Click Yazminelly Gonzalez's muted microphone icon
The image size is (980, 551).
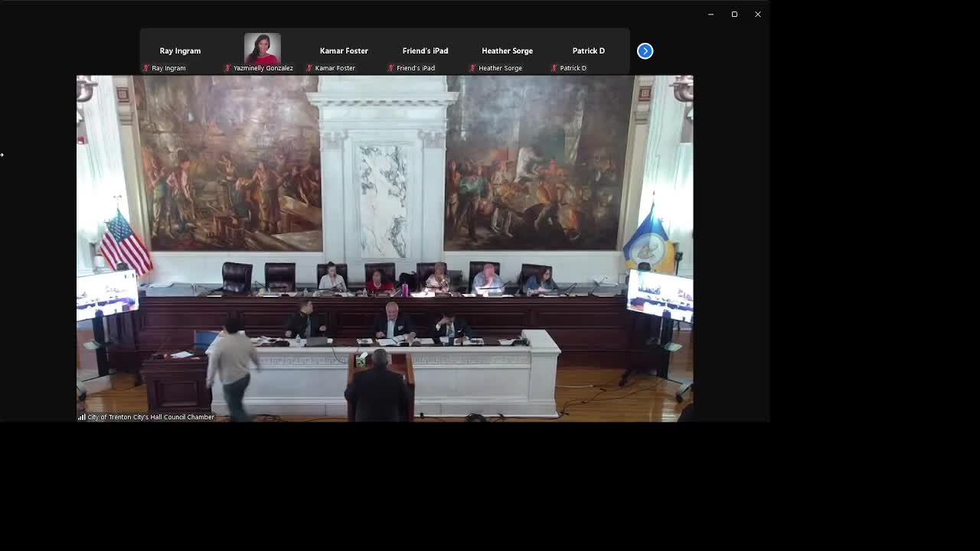pos(227,68)
